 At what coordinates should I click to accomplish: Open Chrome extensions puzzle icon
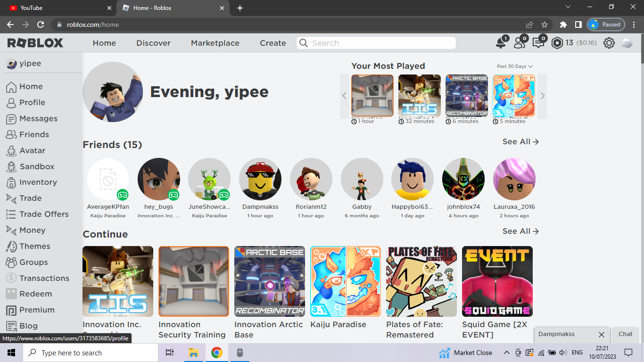coord(563,25)
